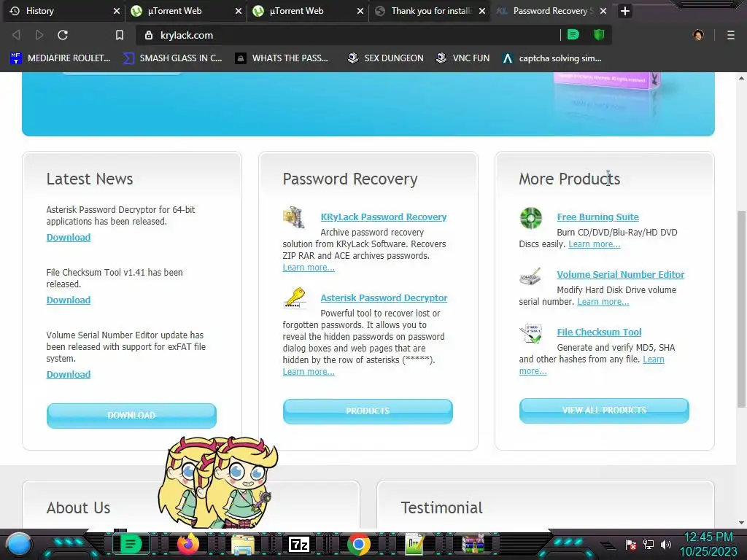This screenshot has width=747, height=560.
Task: Open the user profile avatar
Action: [x=698, y=35]
